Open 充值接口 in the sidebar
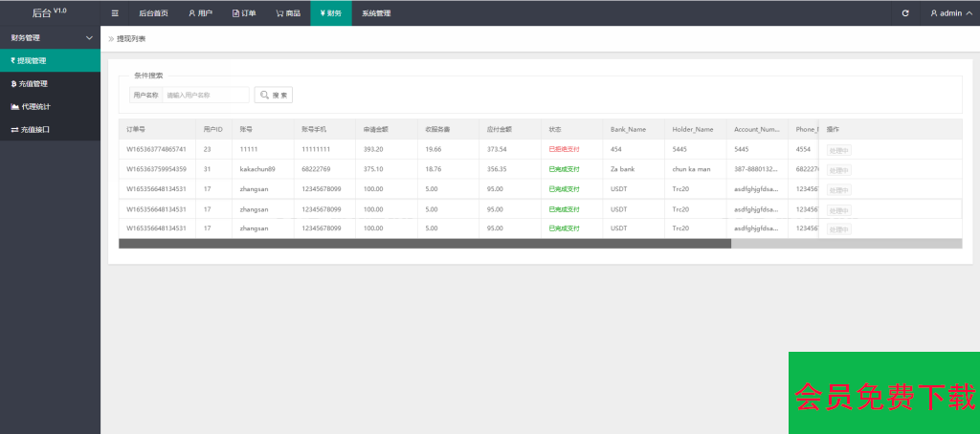This screenshot has width=980, height=434. click(x=50, y=129)
